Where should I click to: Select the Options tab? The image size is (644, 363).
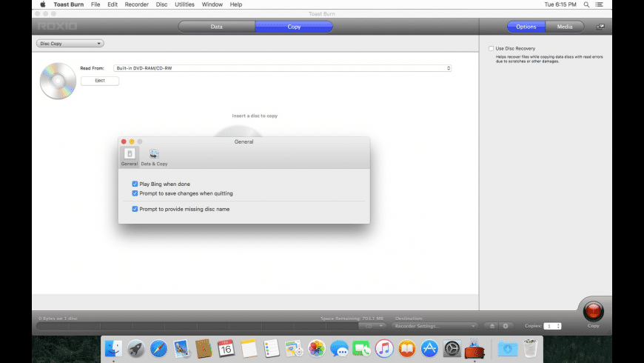coord(526,27)
